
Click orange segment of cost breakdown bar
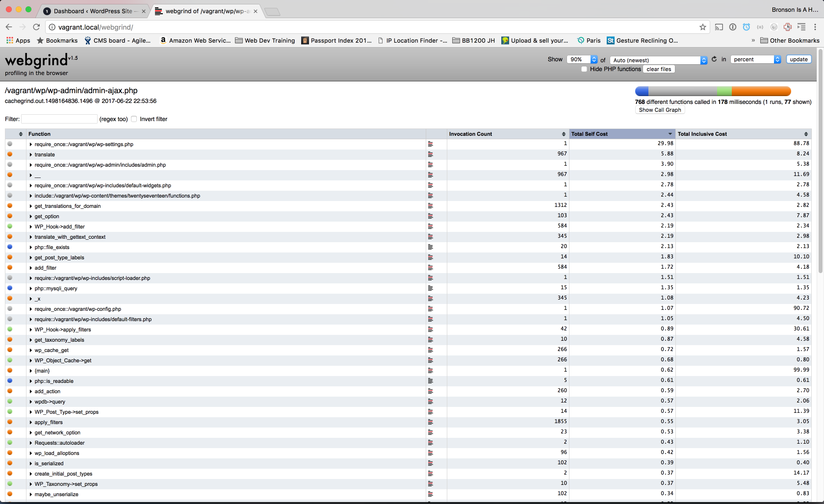coord(761,91)
